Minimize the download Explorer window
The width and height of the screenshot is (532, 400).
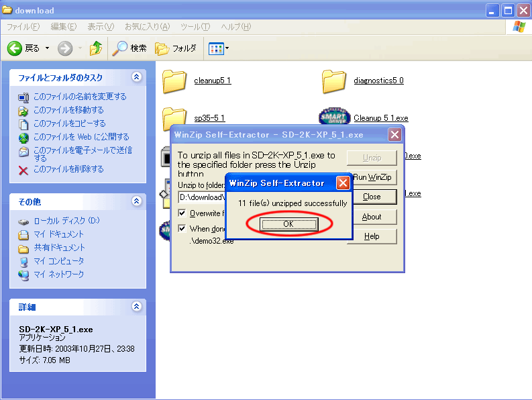pos(492,11)
